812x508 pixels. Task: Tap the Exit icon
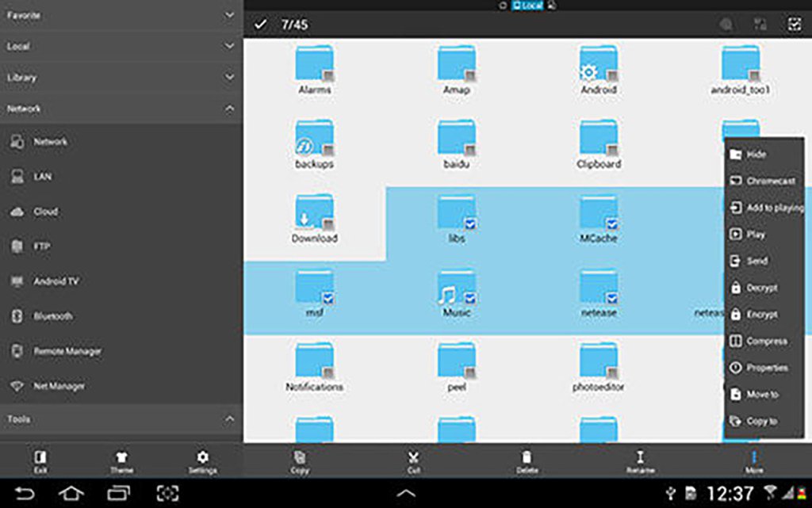click(x=40, y=461)
